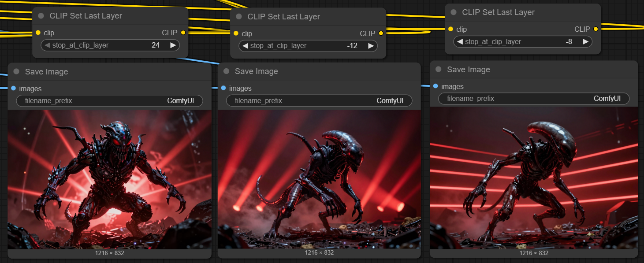Click the CLIP output socket on the -8 node
The height and width of the screenshot is (263, 644).
(596, 29)
